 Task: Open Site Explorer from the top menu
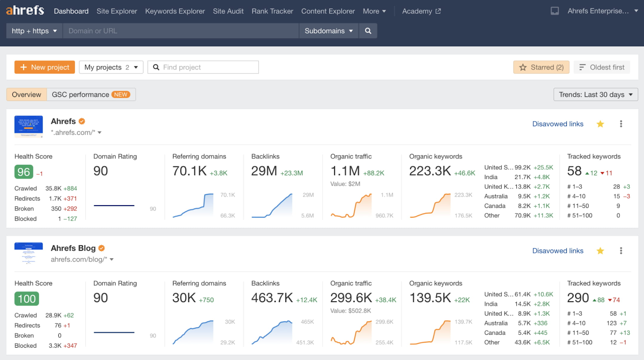coord(117,11)
